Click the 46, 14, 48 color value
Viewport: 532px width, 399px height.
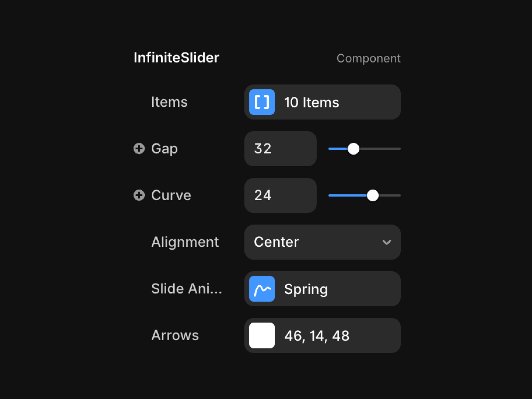pos(317,336)
